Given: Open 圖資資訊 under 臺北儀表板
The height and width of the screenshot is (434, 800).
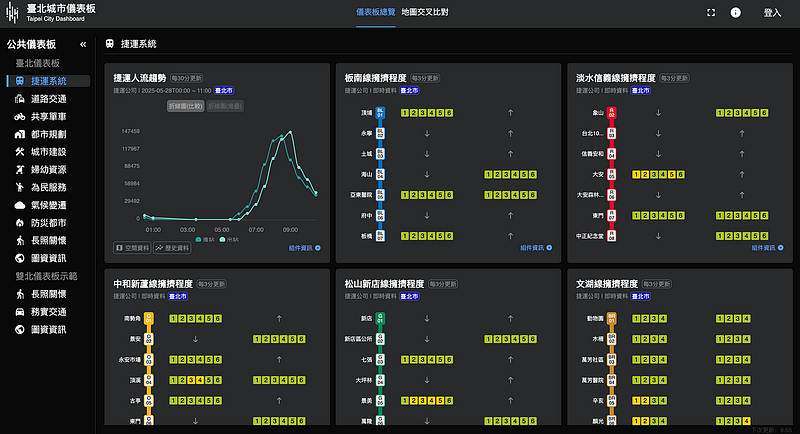Looking at the screenshot, I should [x=49, y=258].
